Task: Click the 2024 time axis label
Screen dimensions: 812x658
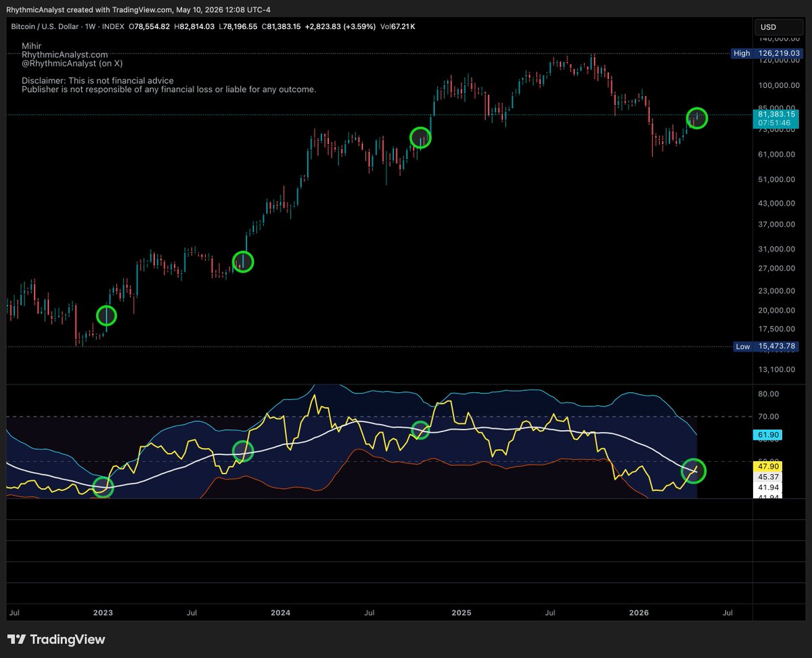Action: [280, 613]
